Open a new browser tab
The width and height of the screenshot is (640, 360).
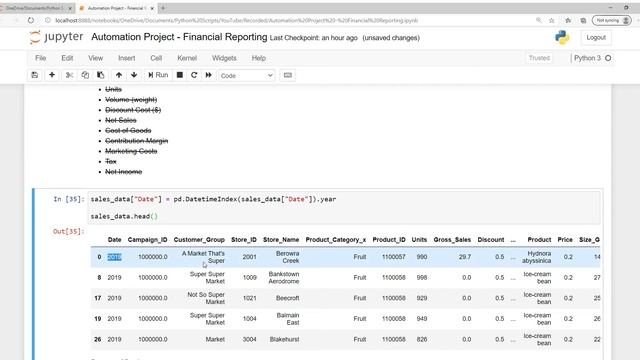(163, 8)
